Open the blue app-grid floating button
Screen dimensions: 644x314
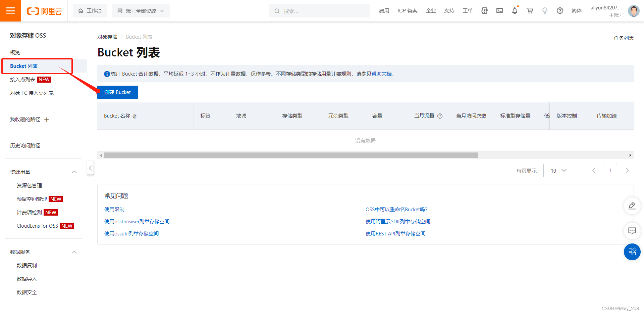(632, 252)
